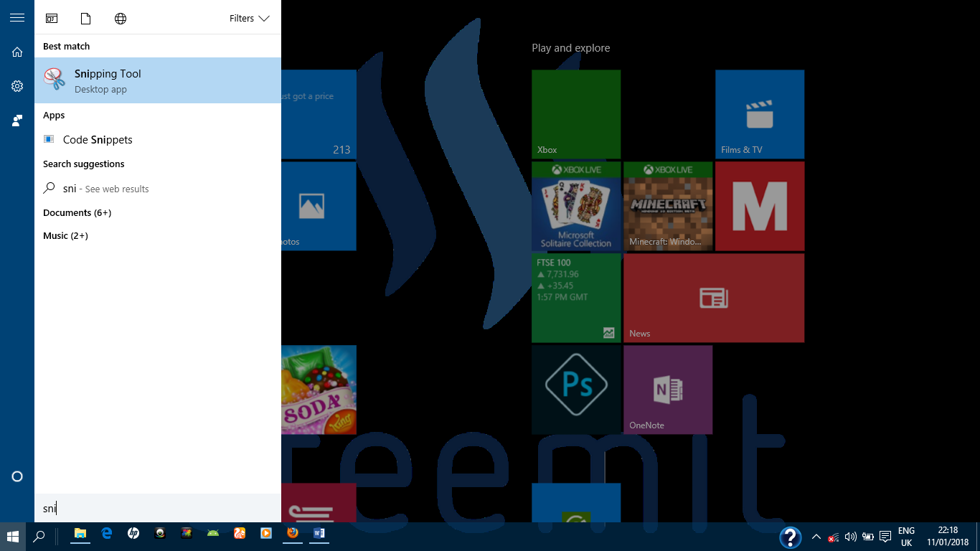Open the Code Snippets app result
Screen dimensions: 980x551
[158, 139]
